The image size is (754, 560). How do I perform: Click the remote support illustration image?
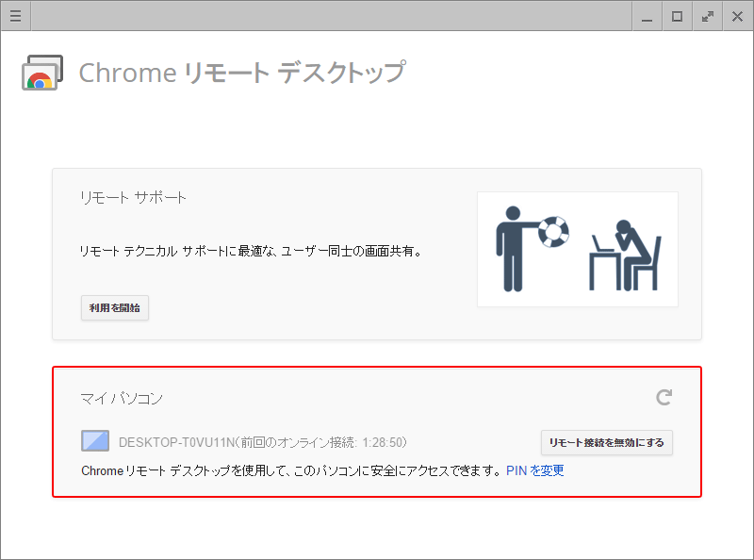(x=578, y=249)
